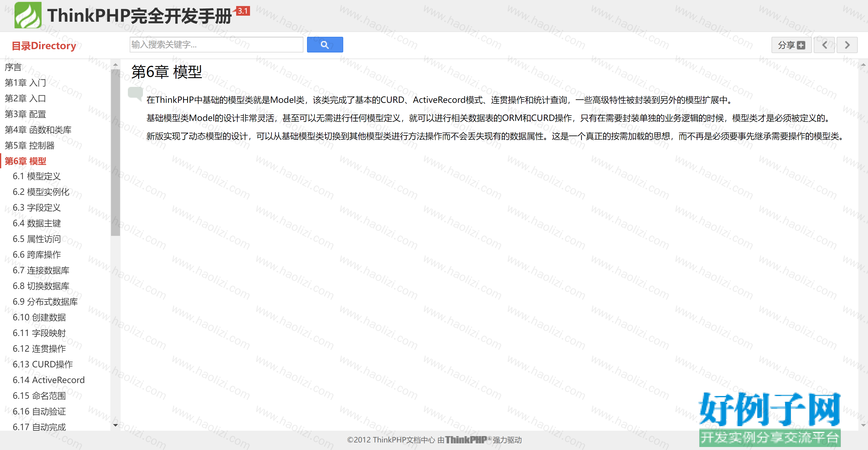Collapse the highlighted 第6章 模型 chapter

pyautogui.click(x=25, y=161)
